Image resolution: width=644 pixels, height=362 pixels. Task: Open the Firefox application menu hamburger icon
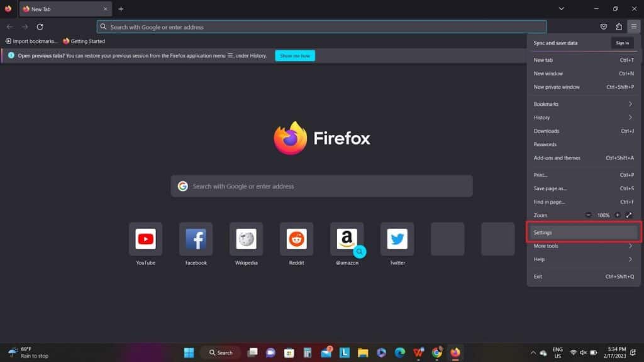tap(634, 26)
